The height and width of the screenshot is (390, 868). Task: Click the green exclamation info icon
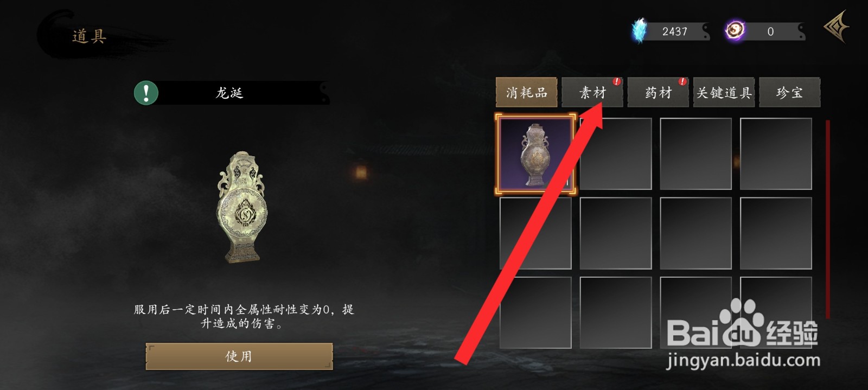146,93
